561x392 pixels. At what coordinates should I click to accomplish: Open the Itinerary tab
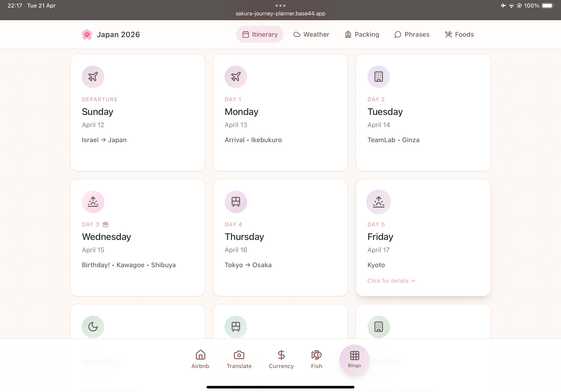260,35
